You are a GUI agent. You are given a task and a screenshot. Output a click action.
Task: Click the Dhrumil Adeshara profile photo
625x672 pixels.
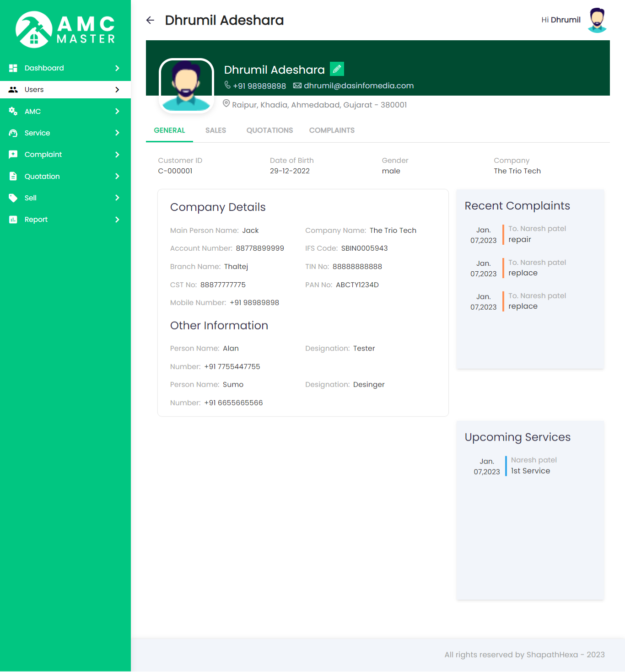pyautogui.click(x=186, y=85)
